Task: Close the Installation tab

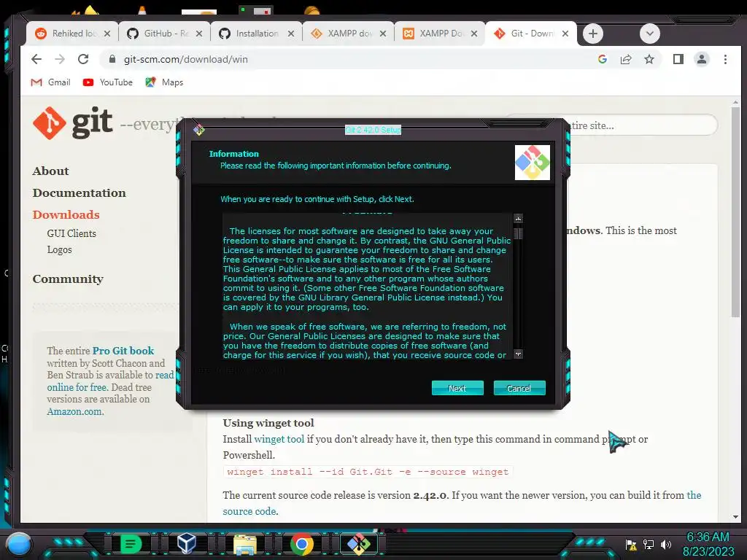Action: [291, 34]
